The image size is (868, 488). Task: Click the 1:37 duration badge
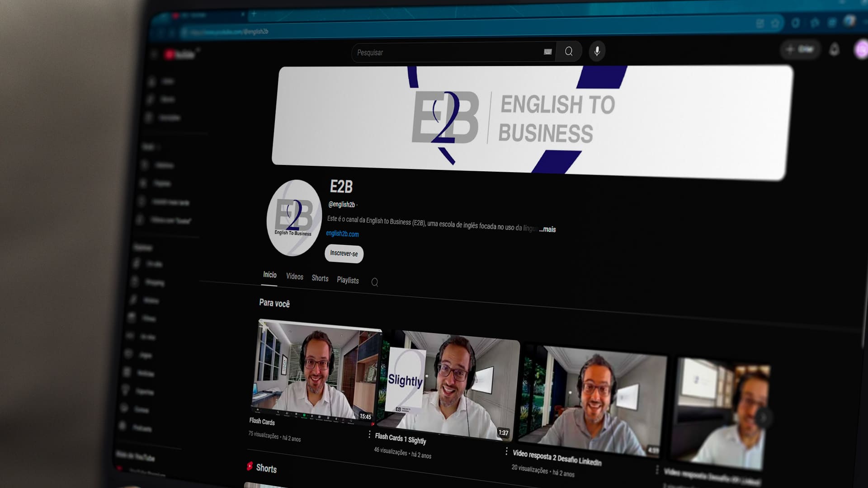[x=503, y=432]
